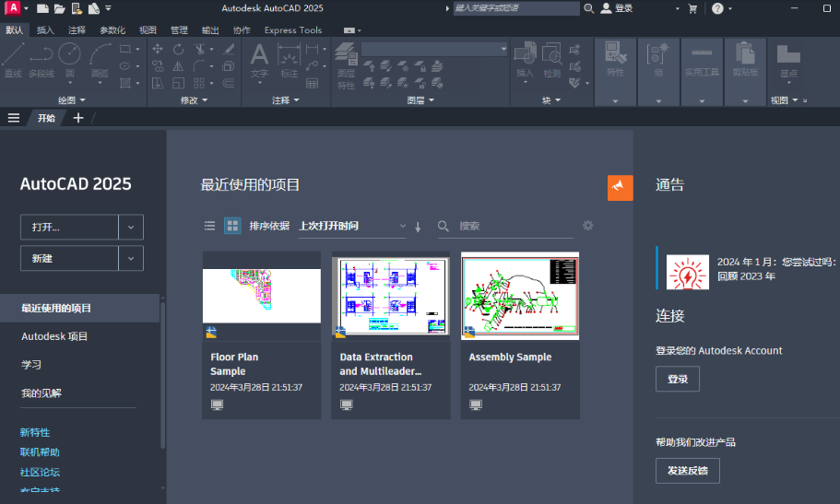Open the Data Extraction and Multileader thumbnail

coord(391,296)
